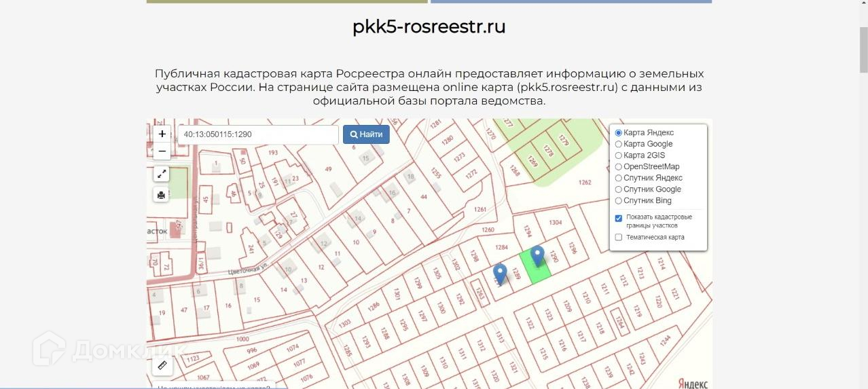868x389 pixels.
Task: Click parcel labeled 1322
Action: [x=530, y=323]
